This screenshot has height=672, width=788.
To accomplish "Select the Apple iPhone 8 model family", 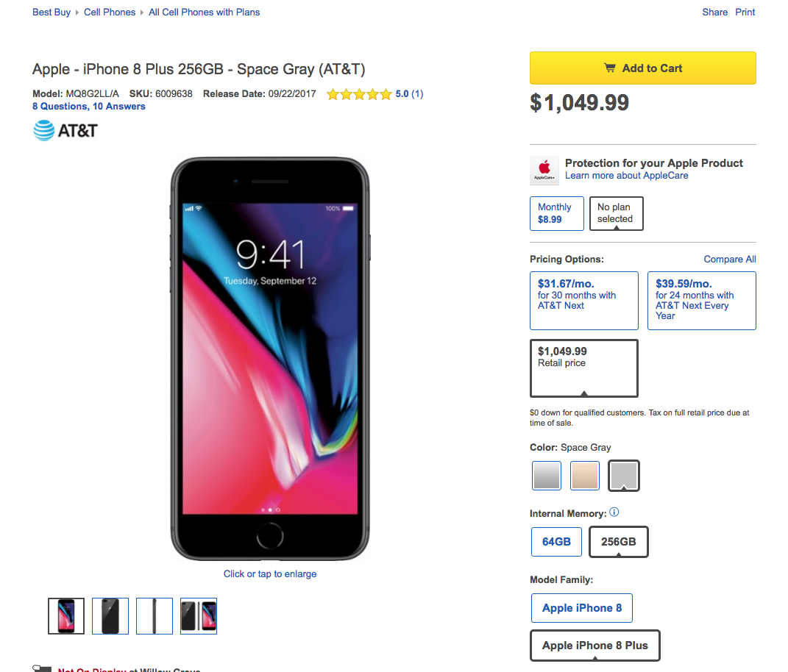I will pos(582,608).
